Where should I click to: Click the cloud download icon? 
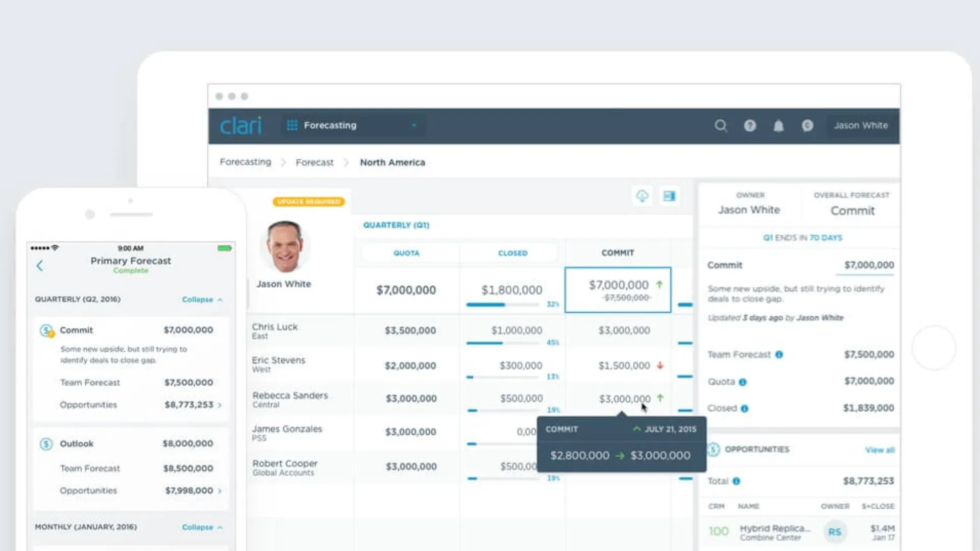(x=642, y=196)
